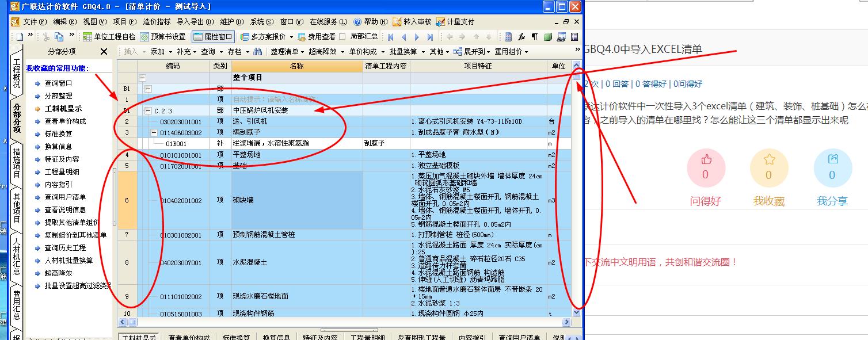
Task: Jump to first record navigation arrow
Action: pos(391,37)
